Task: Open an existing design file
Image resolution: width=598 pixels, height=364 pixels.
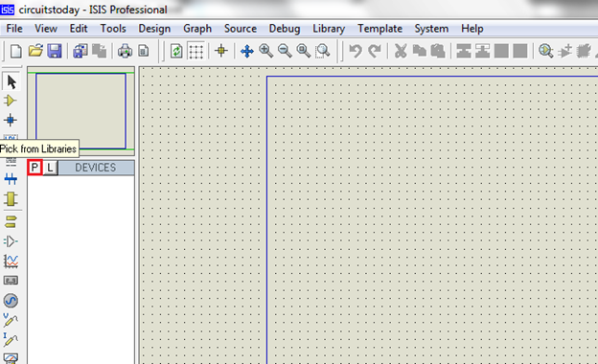Action: 35,51
